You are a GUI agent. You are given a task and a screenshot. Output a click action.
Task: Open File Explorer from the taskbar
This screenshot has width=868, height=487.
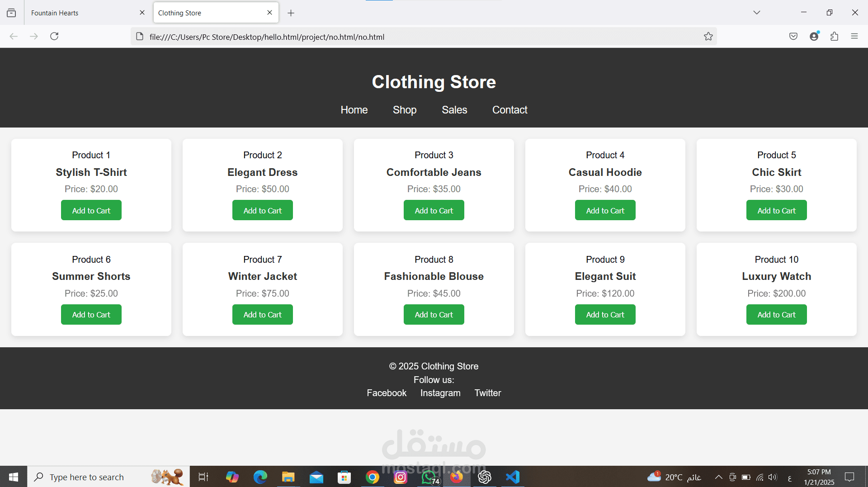point(288,477)
